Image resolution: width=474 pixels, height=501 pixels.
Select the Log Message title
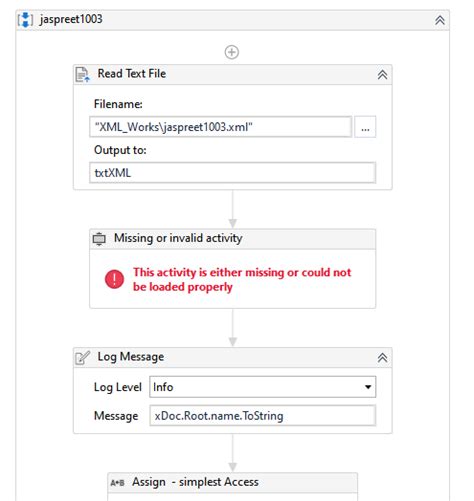pos(131,357)
